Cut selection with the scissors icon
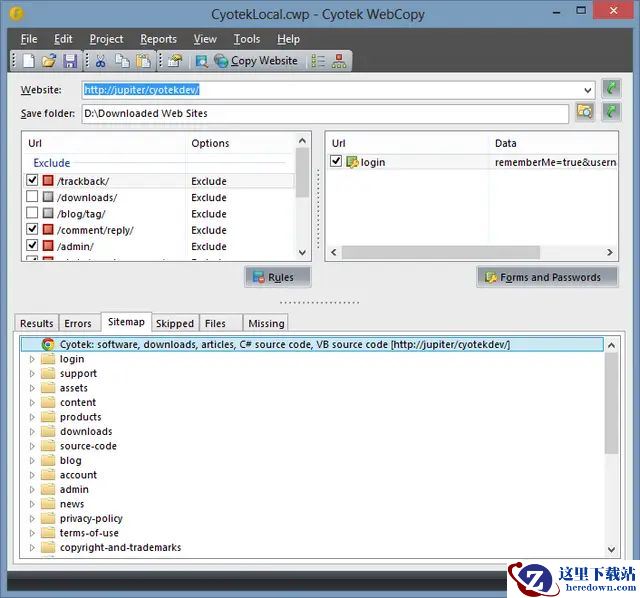 (x=100, y=61)
